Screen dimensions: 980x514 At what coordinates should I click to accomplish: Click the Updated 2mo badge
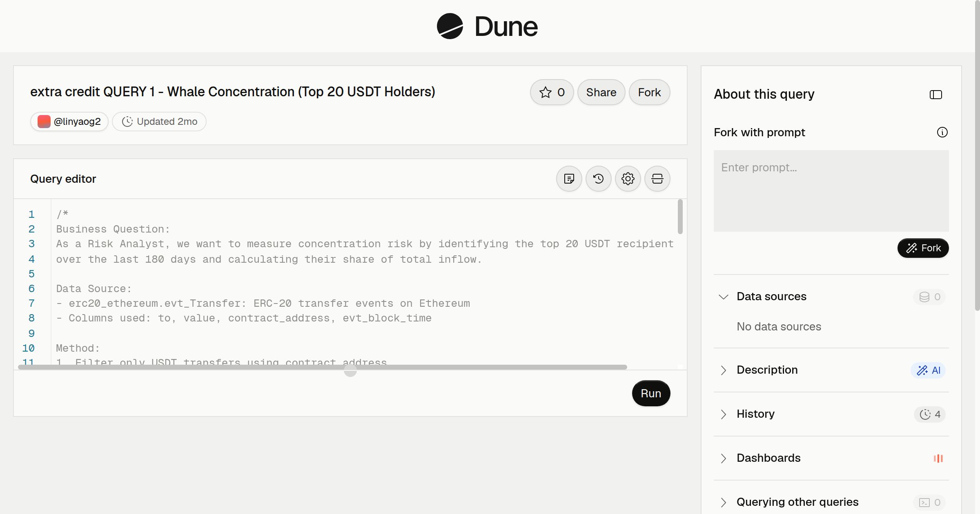tap(159, 122)
